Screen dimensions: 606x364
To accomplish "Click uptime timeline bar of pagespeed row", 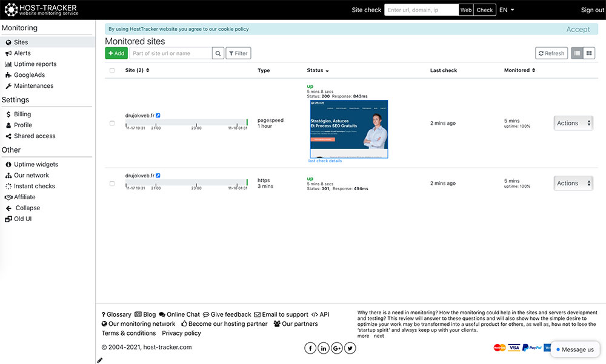I will pos(187,122).
